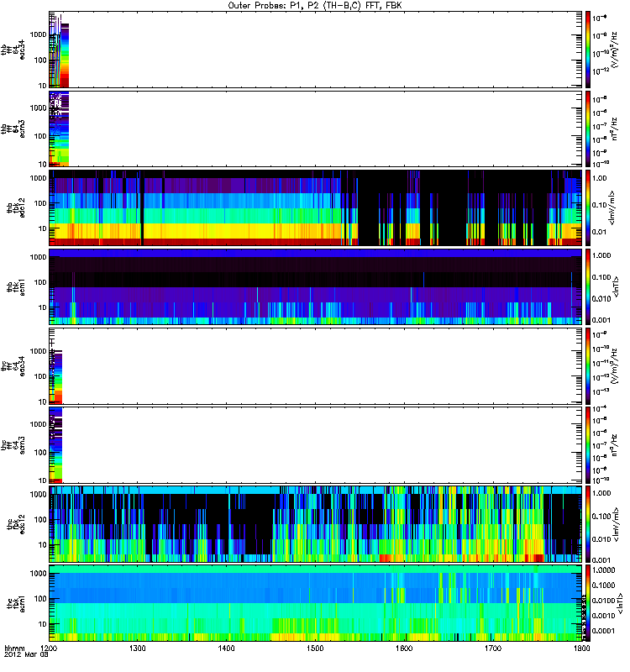Select the thb fbk edc12 spectrogram panel
Screen dimensions: 630x672
pyautogui.click(x=316, y=207)
